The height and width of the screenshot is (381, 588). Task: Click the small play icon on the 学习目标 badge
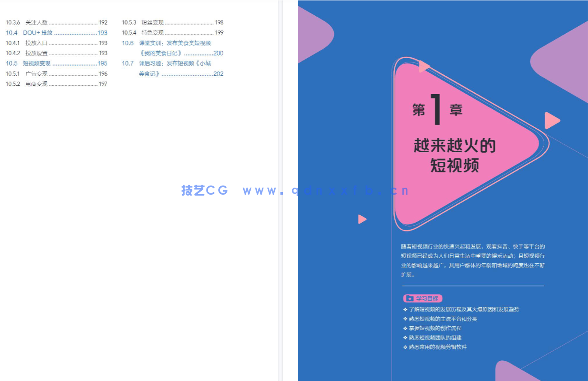(x=410, y=298)
